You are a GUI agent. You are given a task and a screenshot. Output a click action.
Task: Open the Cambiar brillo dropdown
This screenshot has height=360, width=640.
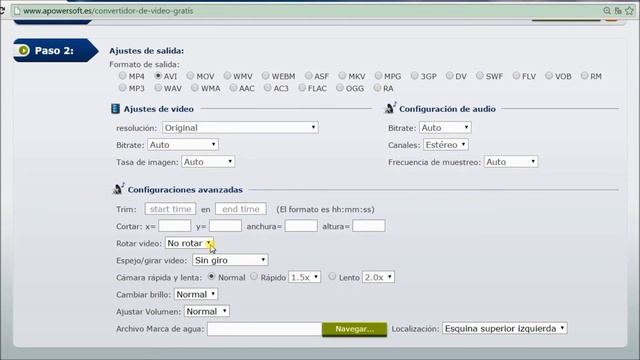[x=196, y=294]
